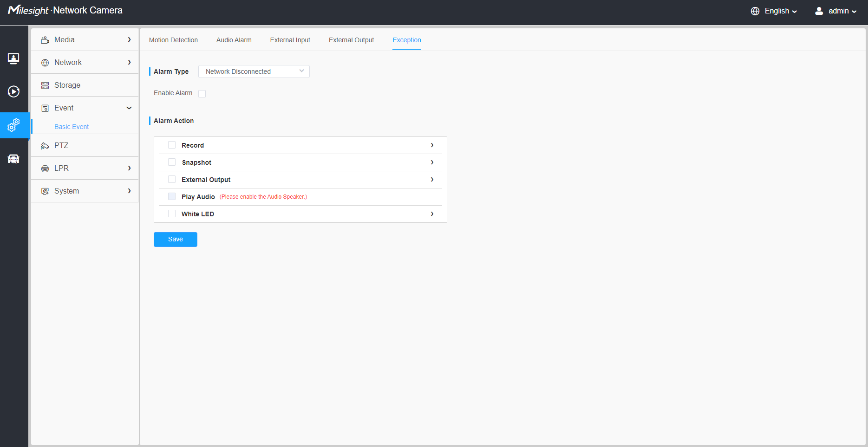
Task: Open the Live View monitor icon
Action: (x=13, y=58)
